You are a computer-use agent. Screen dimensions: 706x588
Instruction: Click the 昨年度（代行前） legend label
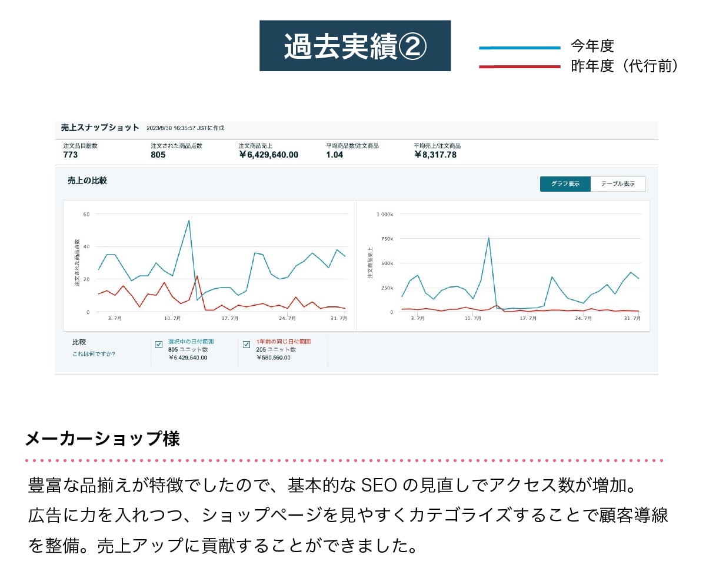click(x=625, y=66)
